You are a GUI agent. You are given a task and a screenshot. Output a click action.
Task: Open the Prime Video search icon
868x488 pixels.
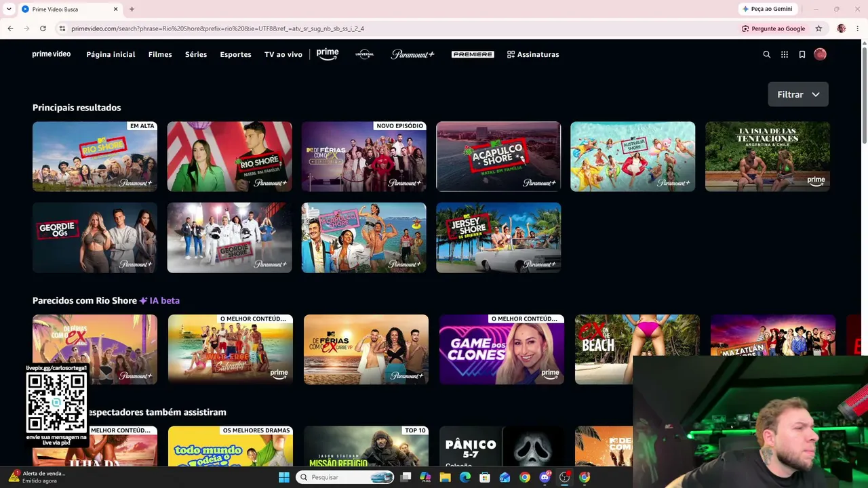pos(767,54)
